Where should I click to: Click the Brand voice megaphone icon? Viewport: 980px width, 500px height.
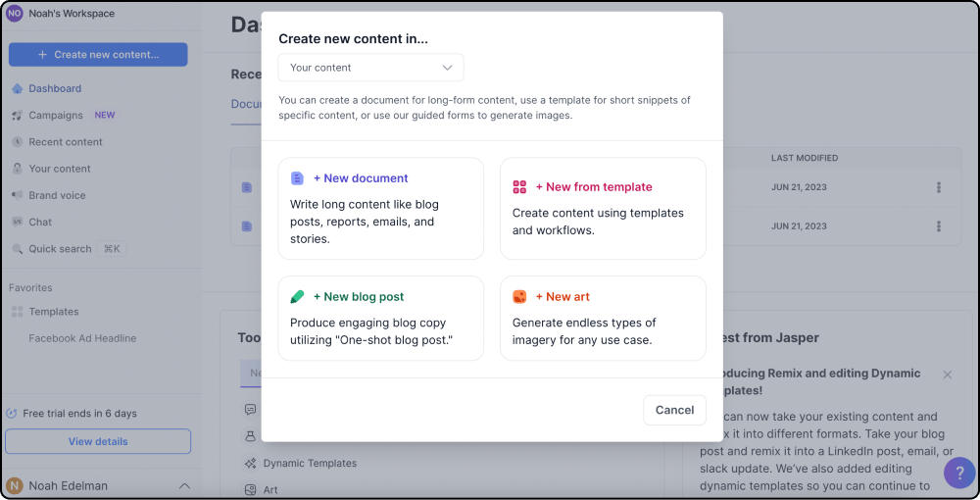pyautogui.click(x=18, y=195)
